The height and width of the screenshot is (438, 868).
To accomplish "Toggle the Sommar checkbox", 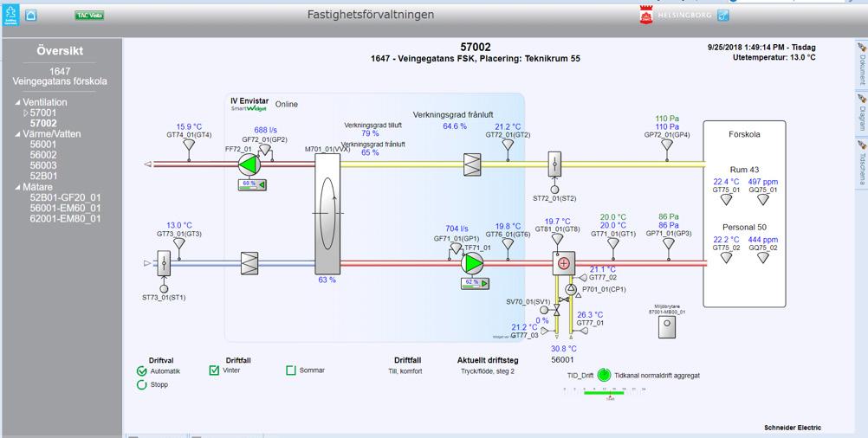I will 291,370.
